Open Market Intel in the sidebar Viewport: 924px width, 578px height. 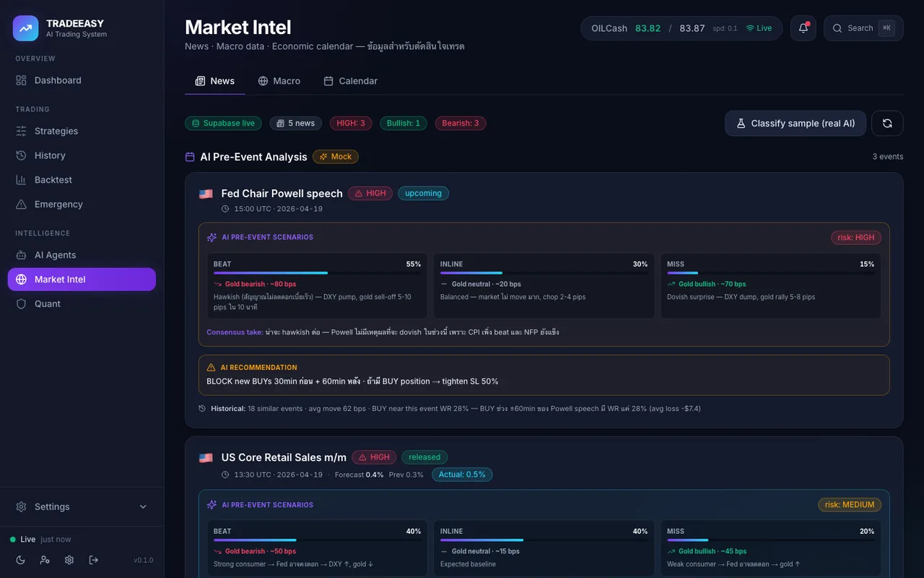[x=82, y=280]
